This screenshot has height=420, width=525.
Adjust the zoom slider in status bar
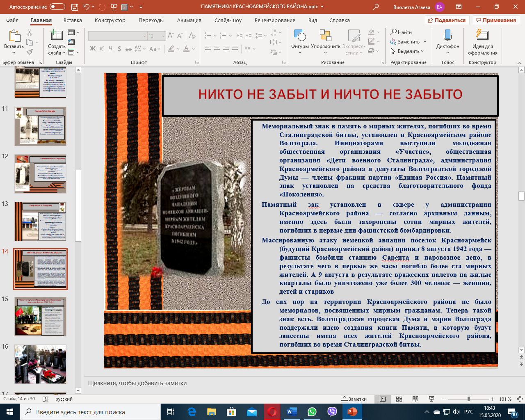(x=468, y=399)
